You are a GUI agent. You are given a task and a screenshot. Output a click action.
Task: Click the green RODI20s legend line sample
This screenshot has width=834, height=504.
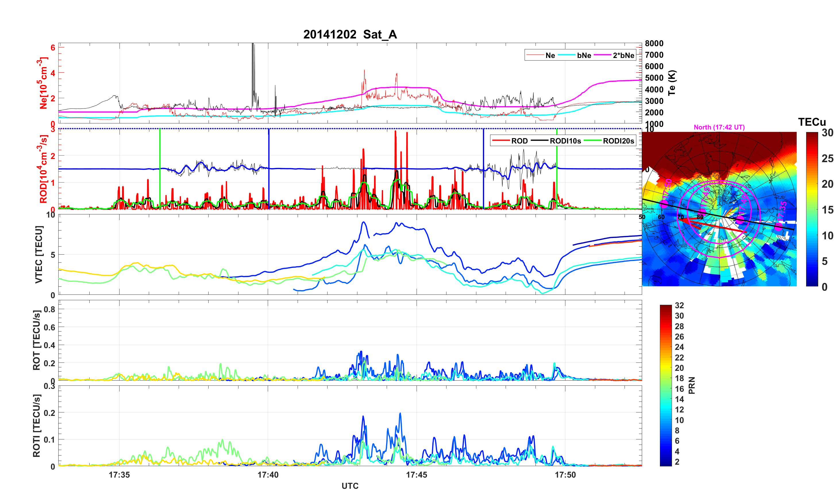point(593,141)
